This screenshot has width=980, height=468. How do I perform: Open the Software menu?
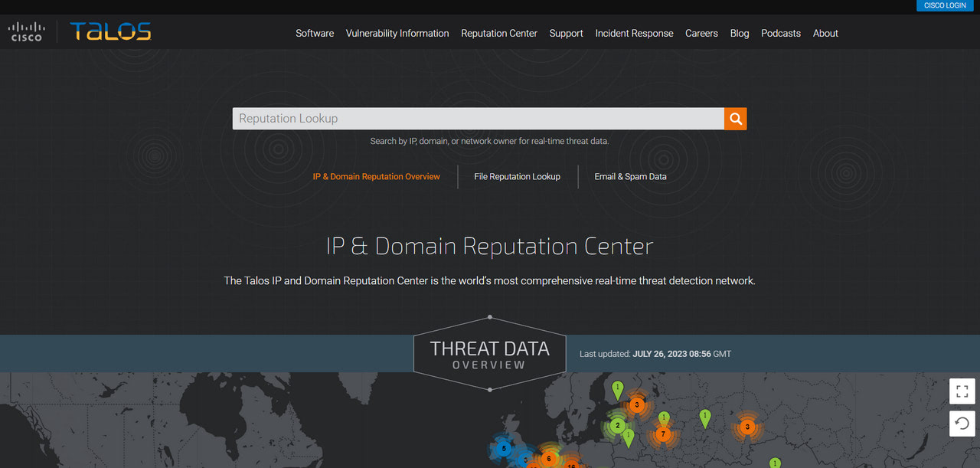(315, 33)
